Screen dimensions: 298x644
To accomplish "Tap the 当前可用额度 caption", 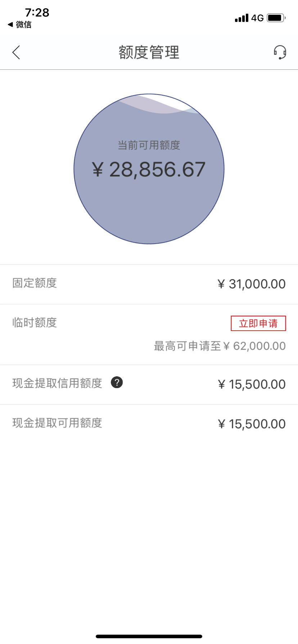I will click(149, 145).
